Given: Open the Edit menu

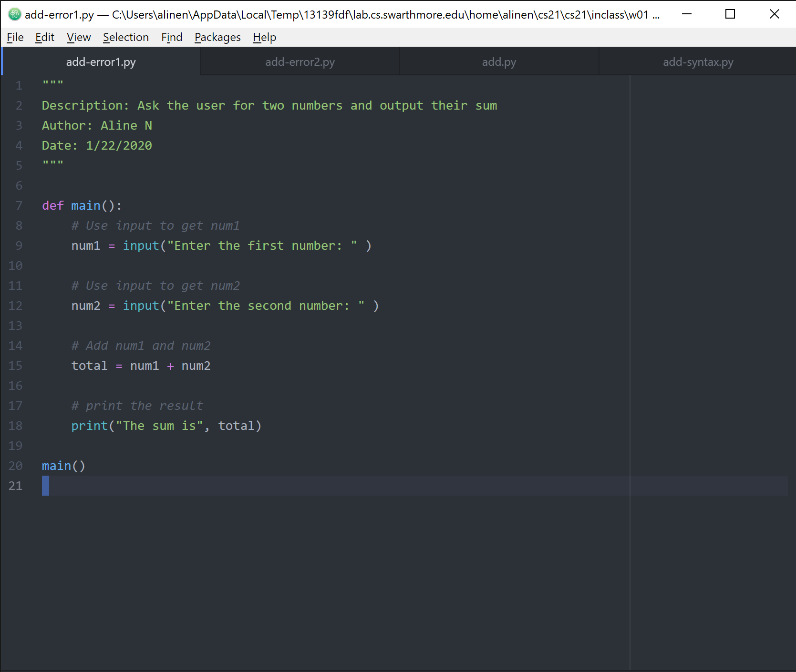Looking at the screenshot, I should (45, 37).
